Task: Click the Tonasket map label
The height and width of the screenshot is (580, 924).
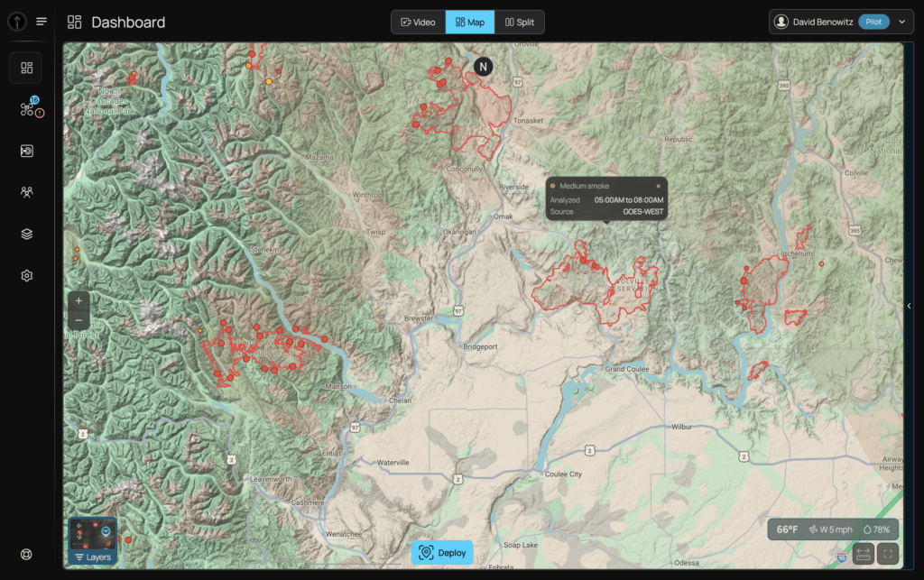Action: 528,121
